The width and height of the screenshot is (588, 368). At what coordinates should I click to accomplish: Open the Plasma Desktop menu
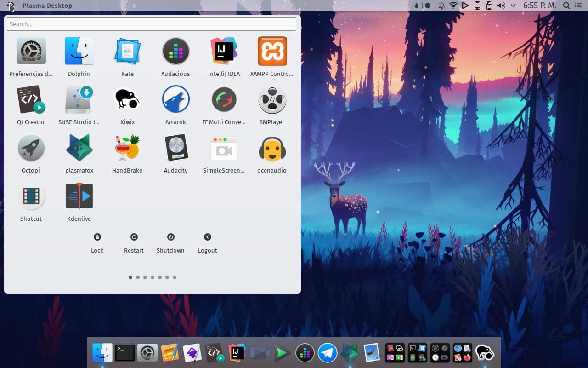tap(47, 6)
